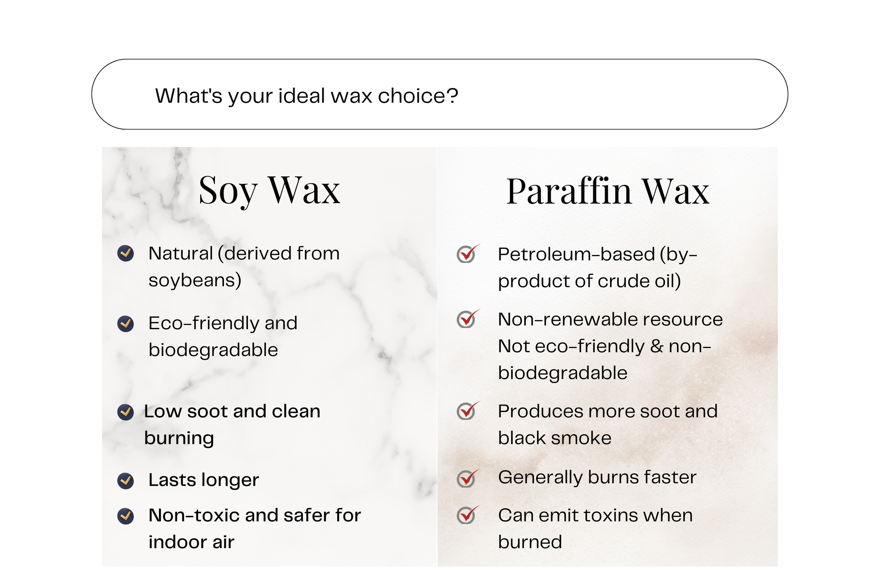
Task: Click red checkmark beside 'Produces more soot'
Action: [466, 411]
